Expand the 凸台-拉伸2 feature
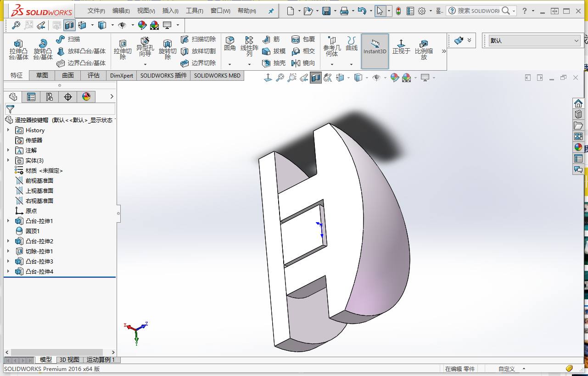The image size is (588, 376). pyautogui.click(x=8, y=241)
